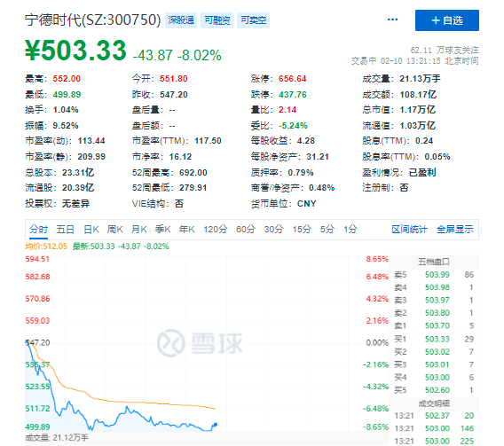
Task: Click the 52周最高 value 692.00
Action: (193, 173)
